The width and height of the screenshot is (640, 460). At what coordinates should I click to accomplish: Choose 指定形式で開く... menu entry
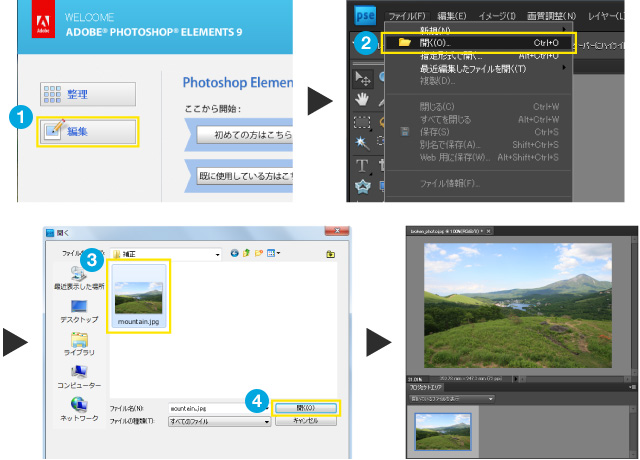[478, 56]
